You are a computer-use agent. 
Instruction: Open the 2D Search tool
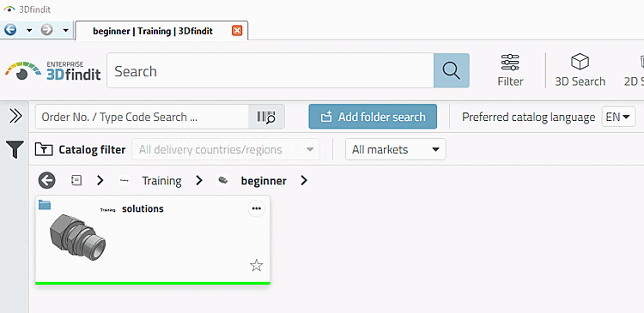(x=635, y=70)
